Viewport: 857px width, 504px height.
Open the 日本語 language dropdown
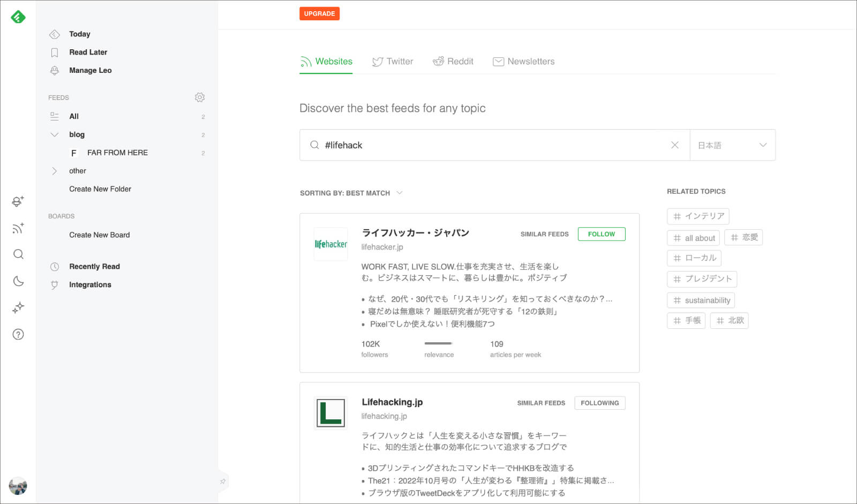733,145
